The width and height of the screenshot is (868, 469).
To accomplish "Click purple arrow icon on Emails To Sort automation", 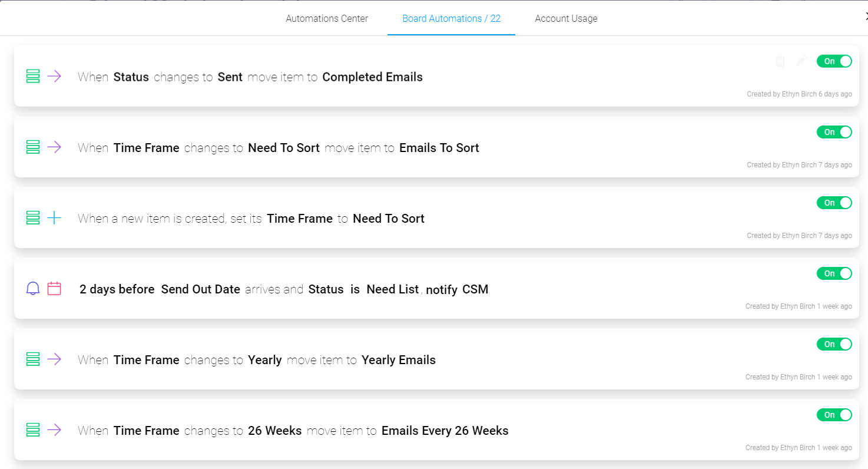I will [54, 147].
